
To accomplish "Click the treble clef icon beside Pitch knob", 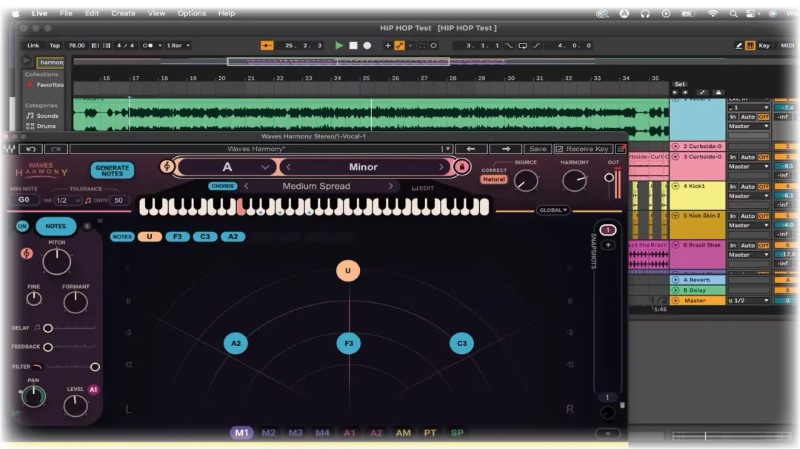I will (27, 253).
